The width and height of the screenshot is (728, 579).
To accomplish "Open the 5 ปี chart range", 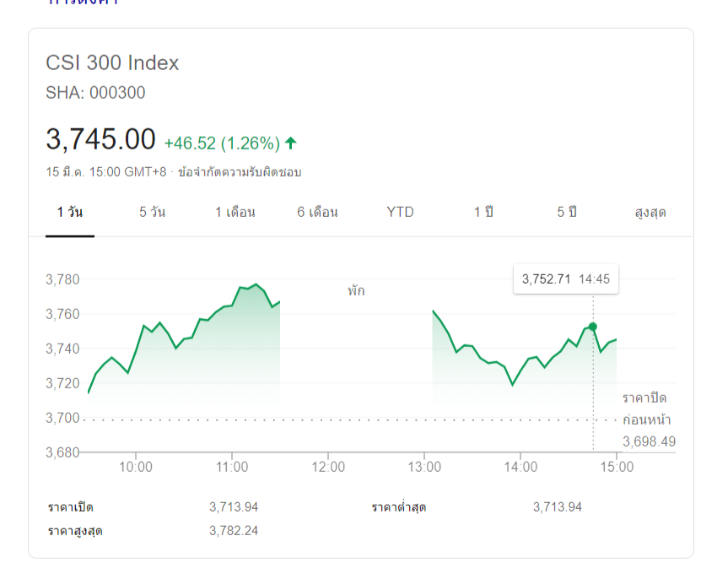I will pyautogui.click(x=566, y=212).
